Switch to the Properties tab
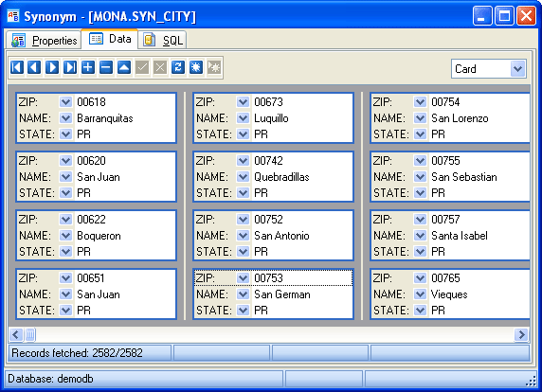The height and width of the screenshot is (392, 542). tap(44, 41)
